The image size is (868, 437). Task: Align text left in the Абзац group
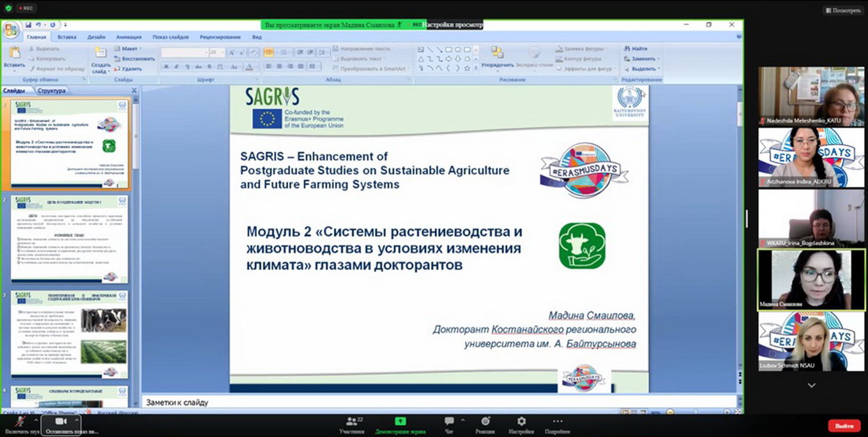click(x=269, y=66)
